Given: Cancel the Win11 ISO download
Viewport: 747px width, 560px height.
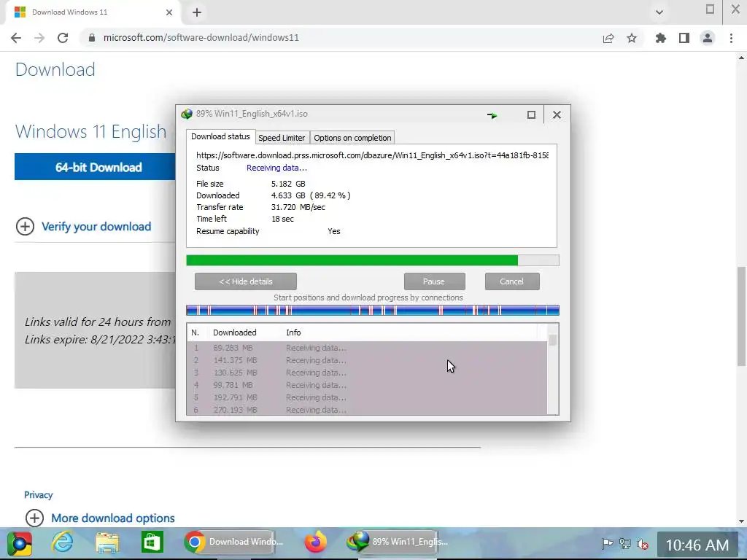Looking at the screenshot, I should point(512,281).
